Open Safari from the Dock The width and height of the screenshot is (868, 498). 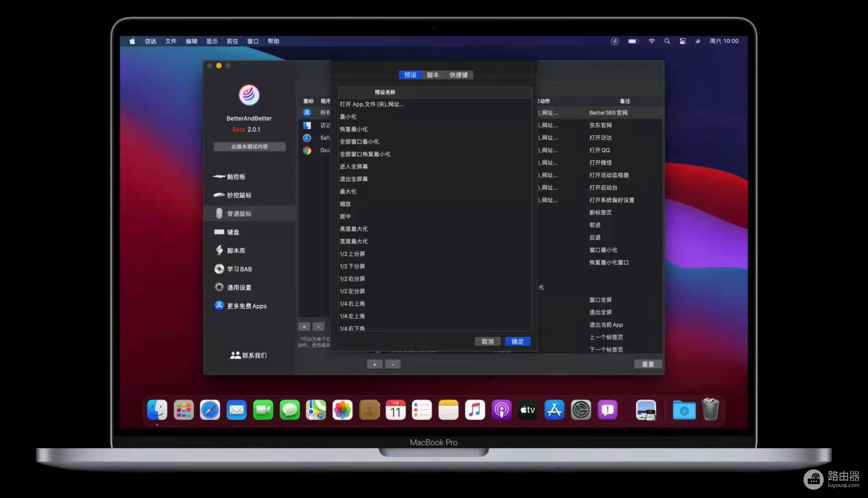210,409
